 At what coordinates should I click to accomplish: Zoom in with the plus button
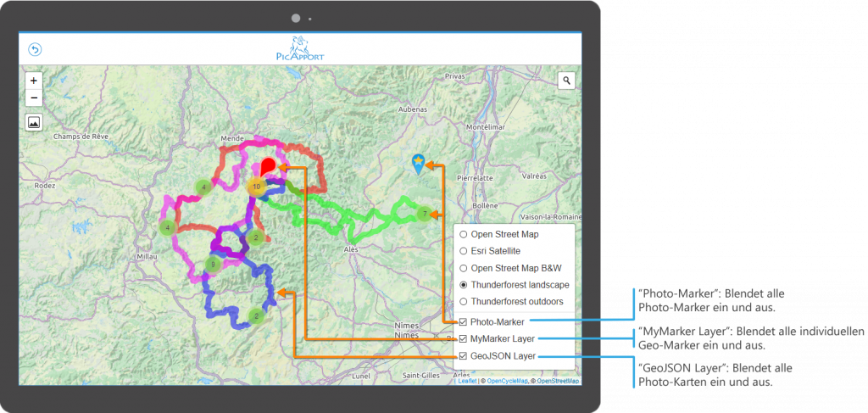point(33,81)
